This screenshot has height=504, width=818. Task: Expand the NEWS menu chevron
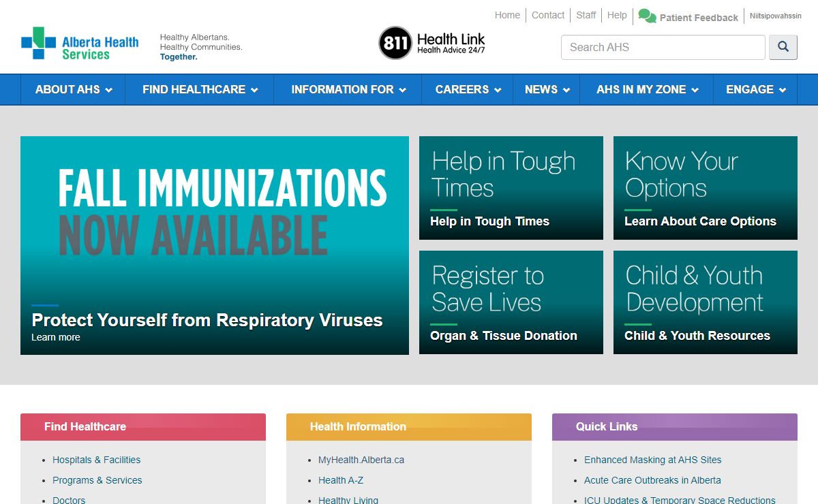(566, 90)
